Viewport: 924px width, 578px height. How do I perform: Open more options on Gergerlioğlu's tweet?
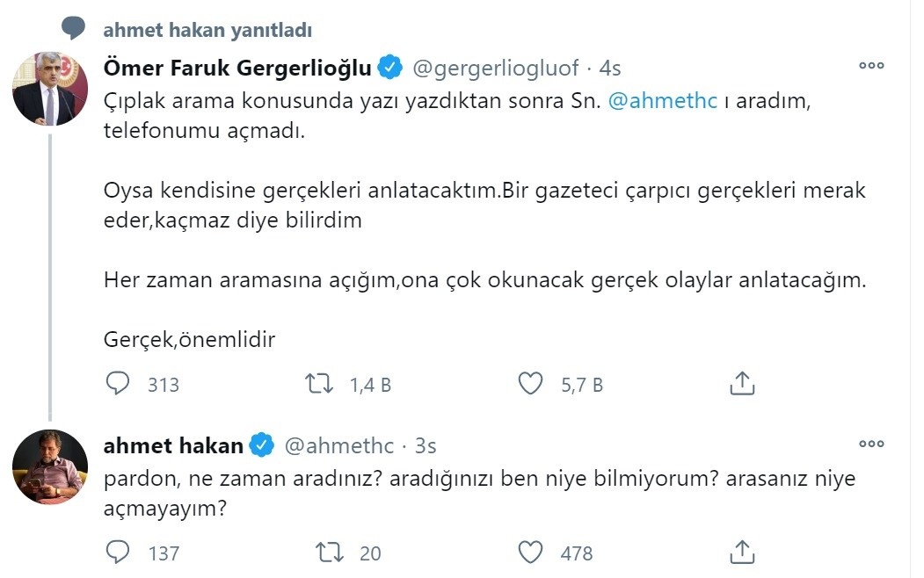[870, 66]
